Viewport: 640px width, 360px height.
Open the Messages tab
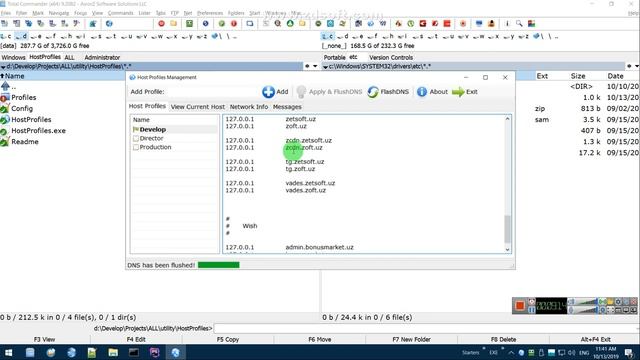click(287, 107)
